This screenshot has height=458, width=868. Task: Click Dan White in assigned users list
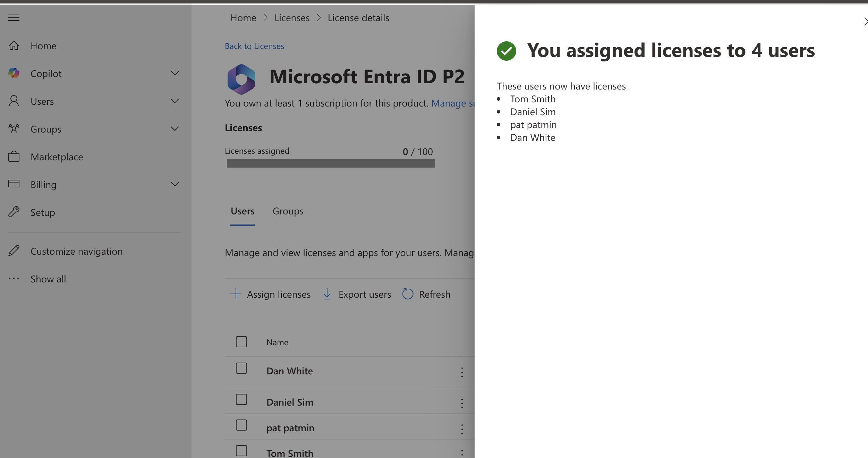[x=533, y=138]
